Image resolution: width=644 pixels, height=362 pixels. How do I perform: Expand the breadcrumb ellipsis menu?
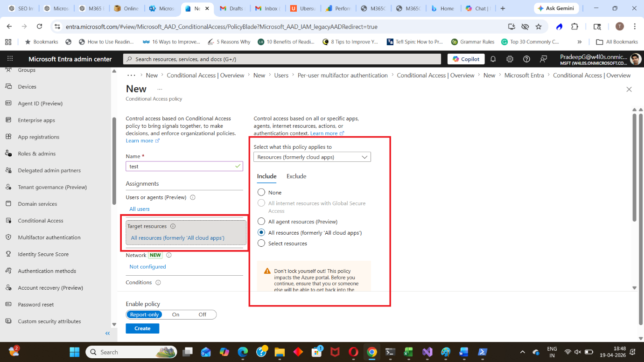tap(131, 75)
